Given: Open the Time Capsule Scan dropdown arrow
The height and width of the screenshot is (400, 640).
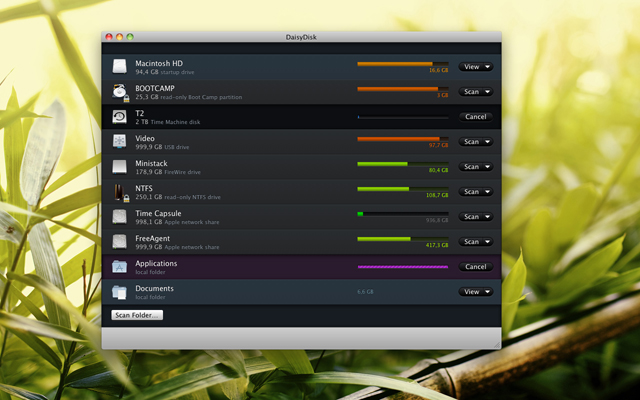Looking at the screenshot, I should click(x=488, y=217).
